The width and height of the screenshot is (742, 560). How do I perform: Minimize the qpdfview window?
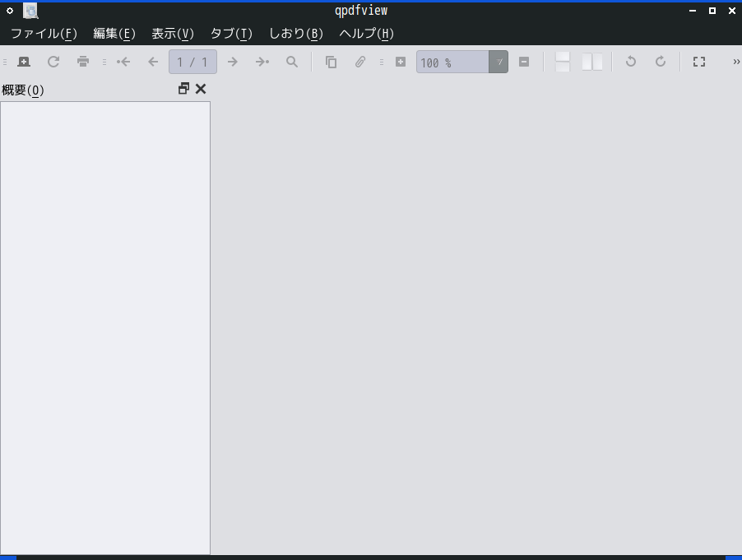693,11
